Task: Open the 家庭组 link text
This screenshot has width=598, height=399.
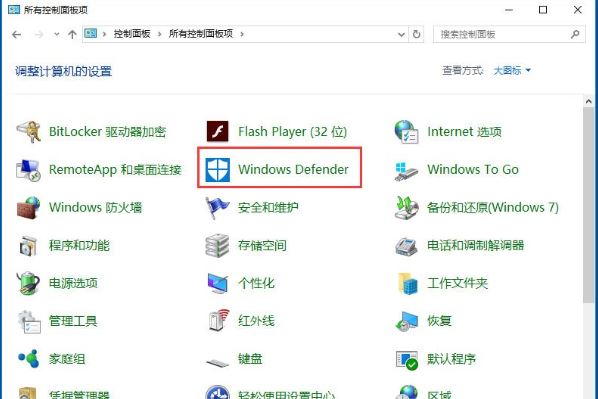Action: tap(67, 359)
